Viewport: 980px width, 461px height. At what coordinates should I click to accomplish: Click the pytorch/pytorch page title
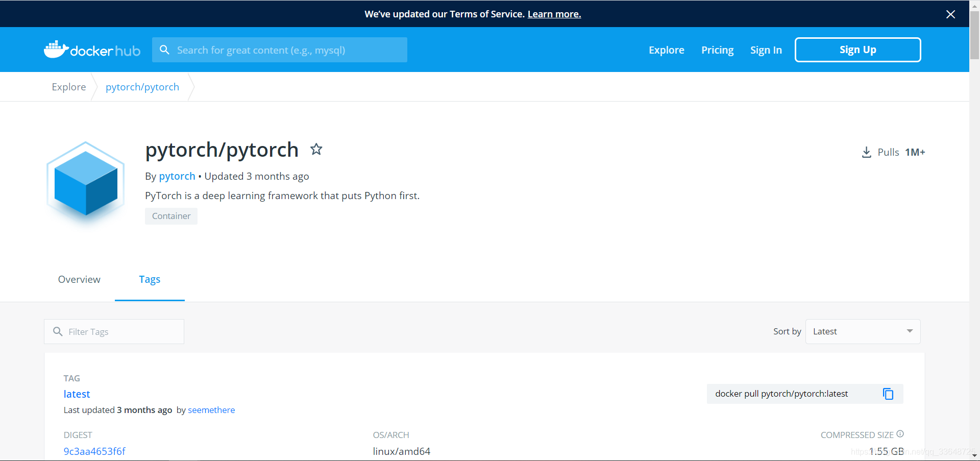coord(222,150)
